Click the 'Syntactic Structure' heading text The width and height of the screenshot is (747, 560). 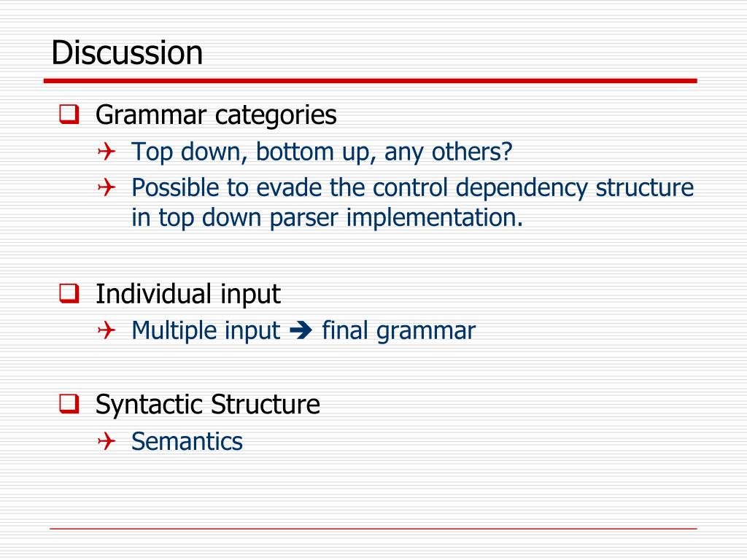point(208,405)
